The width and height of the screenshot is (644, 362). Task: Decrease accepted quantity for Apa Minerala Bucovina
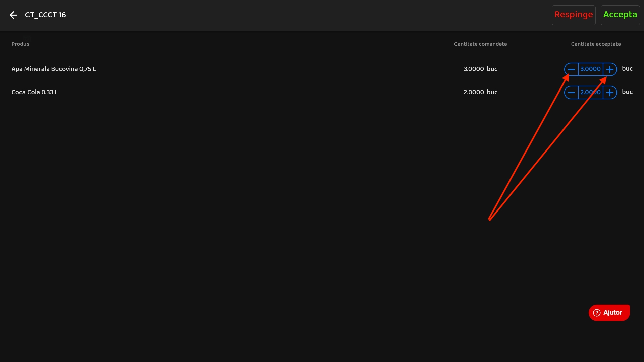pos(571,69)
